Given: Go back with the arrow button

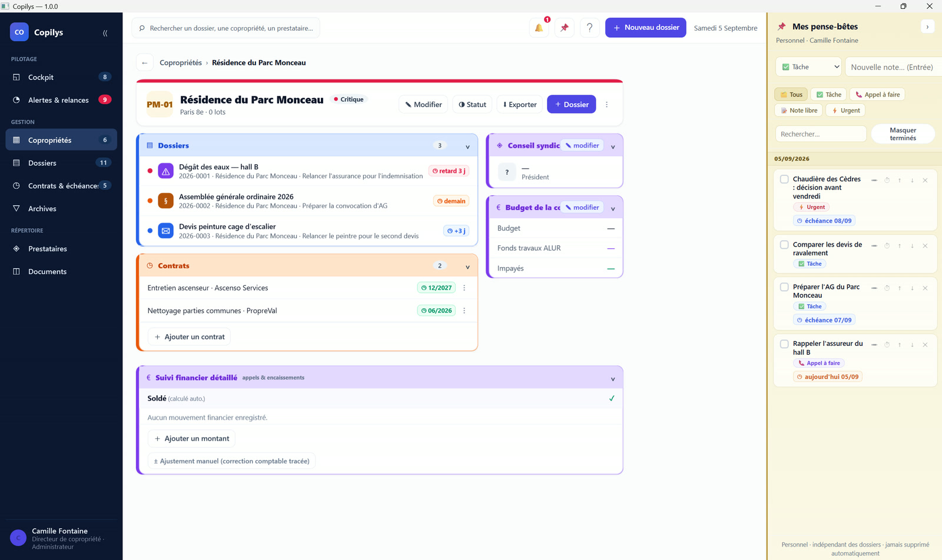Looking at the screenshot, I should point(145,63).
